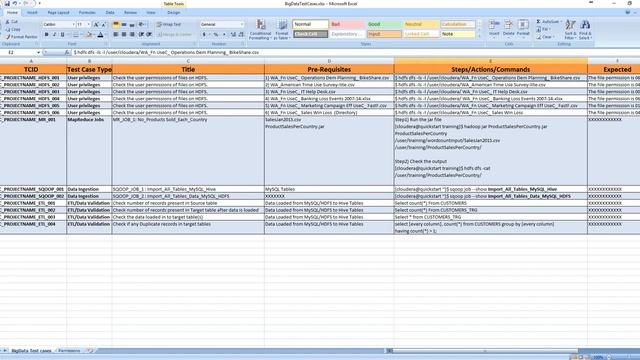The height and width of the screenshot is (360, 640).
Task: Click the Decrease Font Size icon
Action: [x=103, y=24]
